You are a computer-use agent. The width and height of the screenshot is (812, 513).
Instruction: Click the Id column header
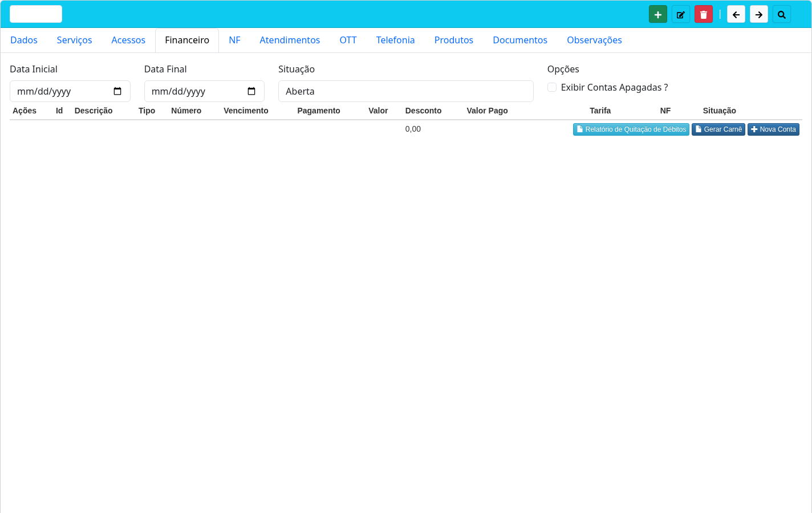tap(59, 111)
